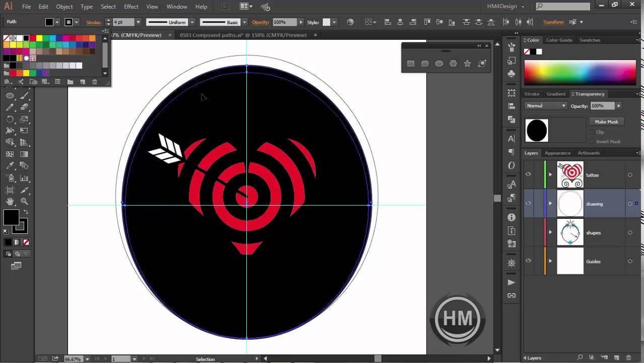The height and width of the screenshot is (363, 644).
Task: Choose the polygon shape in the floating panel
Action: [453, 64]
